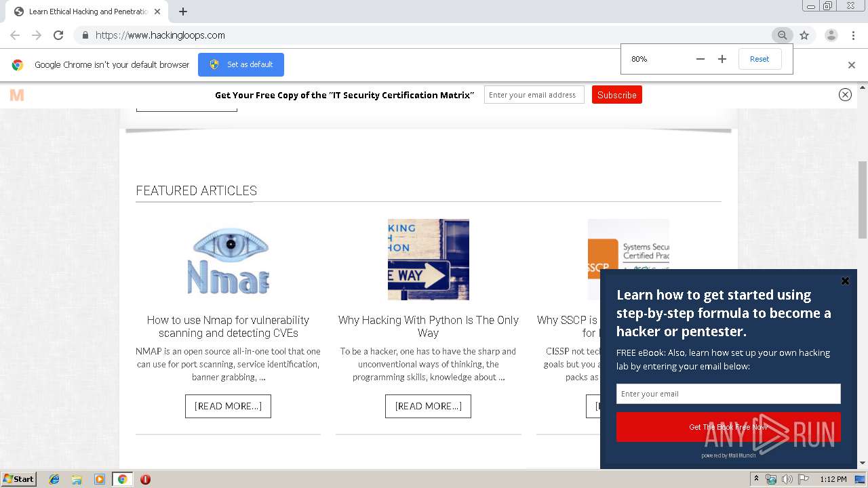This screenshot has width=868, height=488.
Task: Click scrollbar down arrow
Action: [863, 464]
